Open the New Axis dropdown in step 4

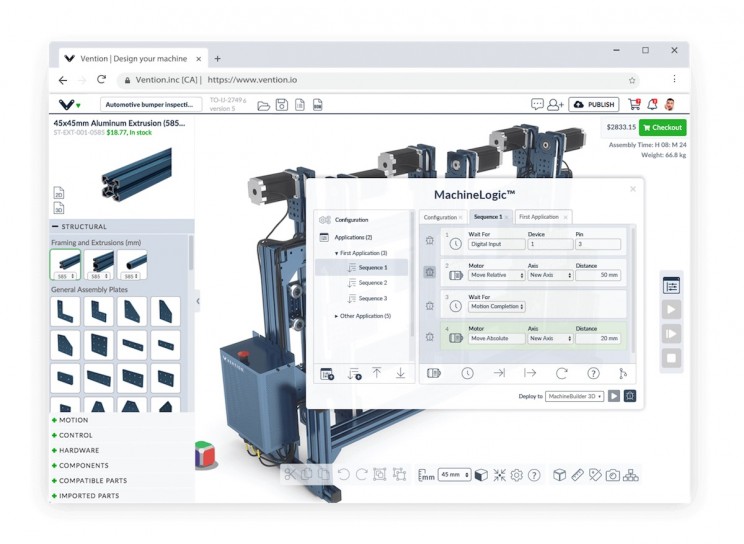[550, 338]
